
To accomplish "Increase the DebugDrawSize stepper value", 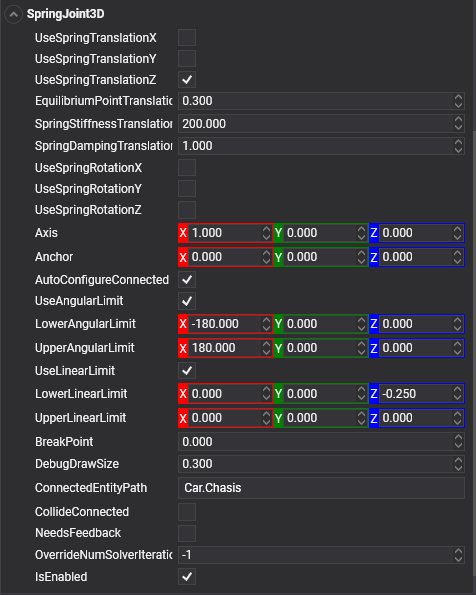I will [x=459, y=460].
